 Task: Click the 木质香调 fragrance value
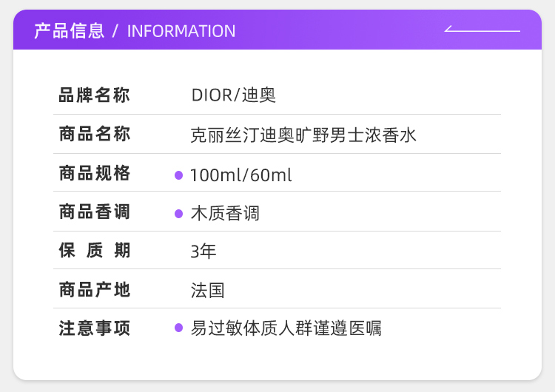coord(225,214)
